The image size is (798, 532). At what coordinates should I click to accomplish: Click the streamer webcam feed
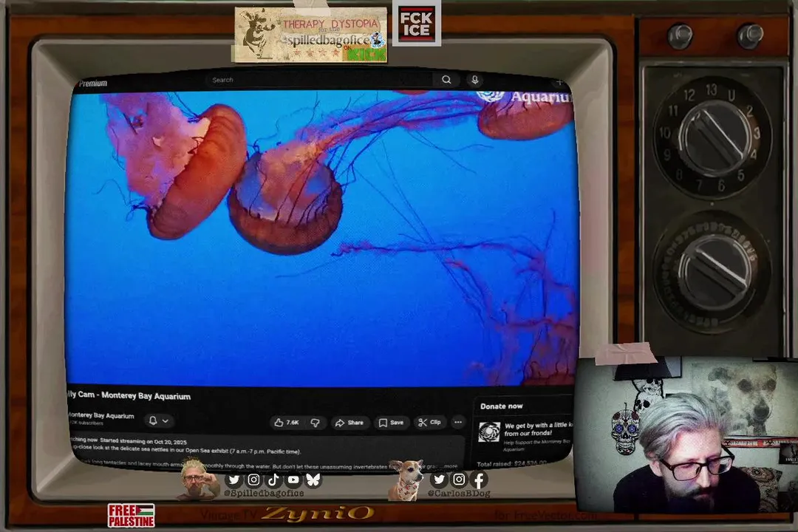686,435
